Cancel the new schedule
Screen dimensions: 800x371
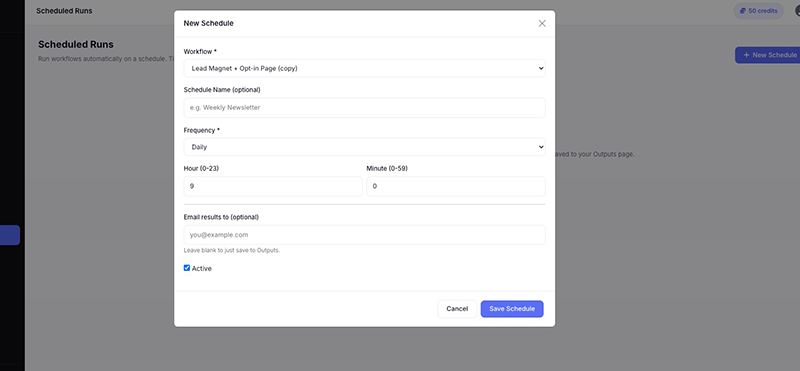coord(457,309)
